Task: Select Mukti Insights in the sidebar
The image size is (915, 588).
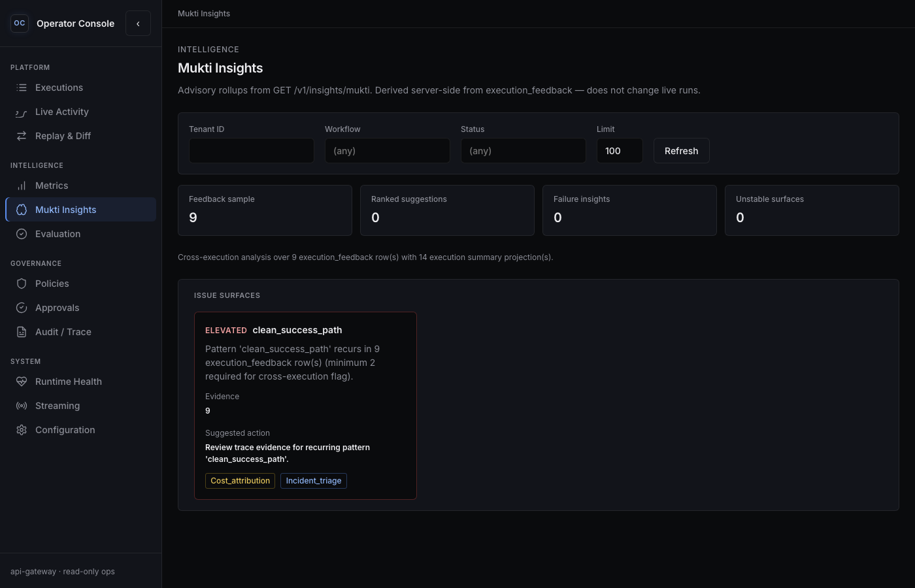Action: pyautogui.click(x=81, y=210)
